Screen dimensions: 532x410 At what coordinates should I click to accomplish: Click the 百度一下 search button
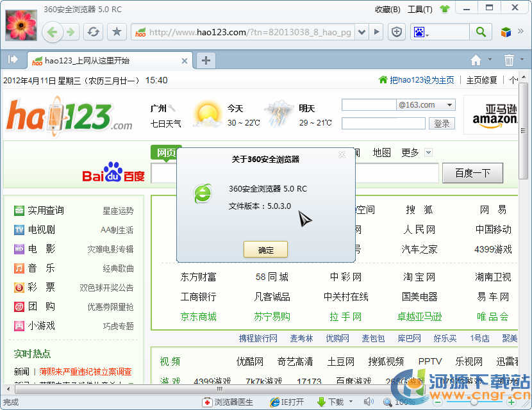coord(472,173)
